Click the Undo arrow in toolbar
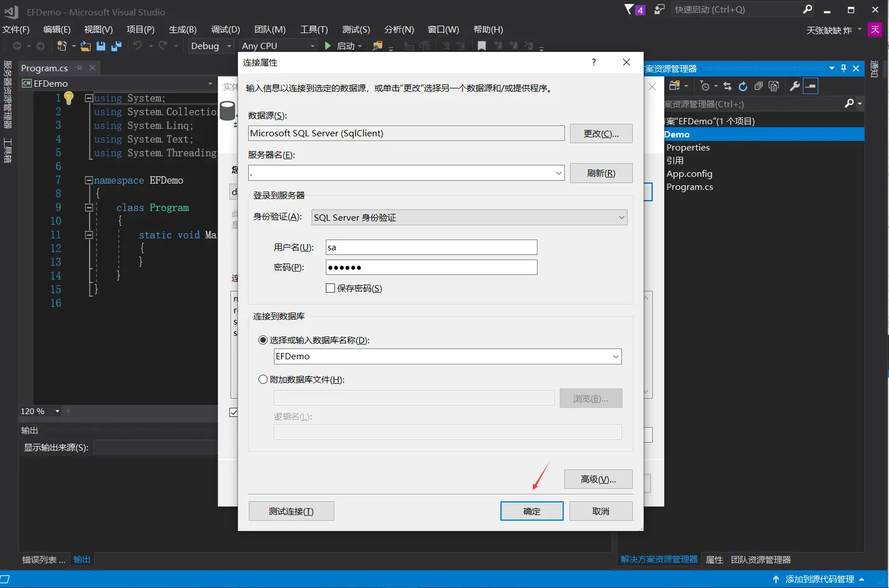Screen dimensions: 889x588 click(x=138, y=46)
